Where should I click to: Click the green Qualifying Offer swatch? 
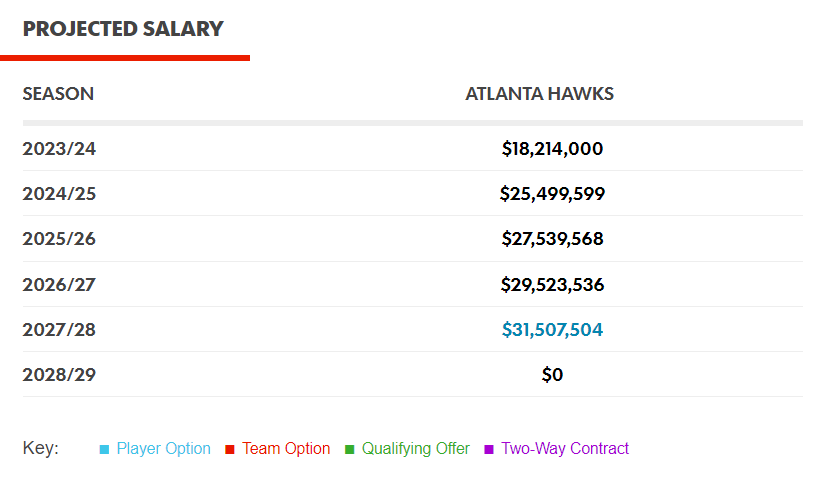(x=349, y=450)
